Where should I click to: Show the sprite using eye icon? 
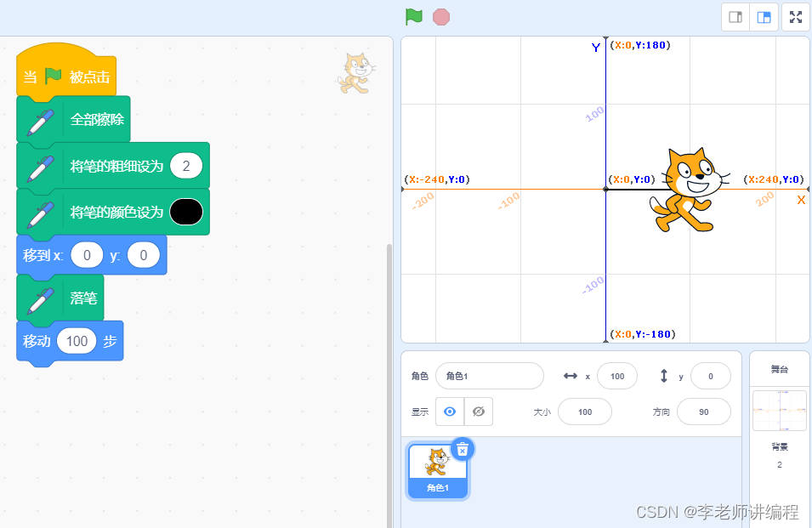coord(450,412)
